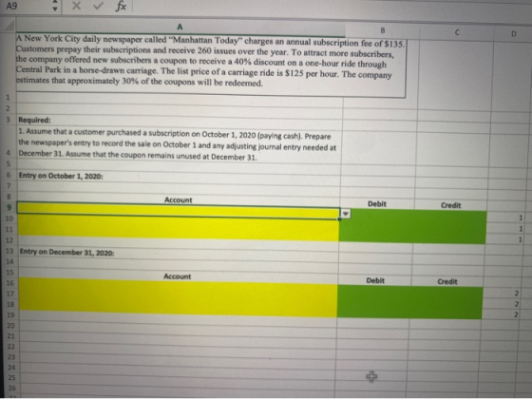Screen dimensions: 532x399
Task: Select row header 4
Action: click(9, 153)
